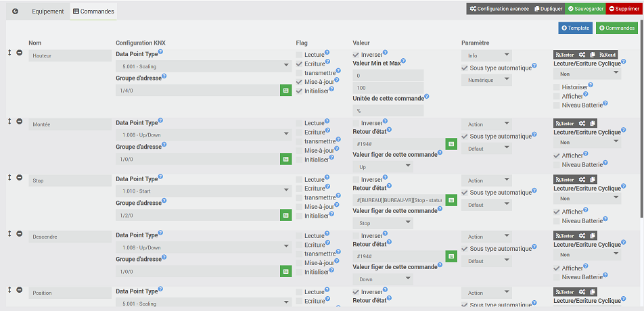The width and height of the screenshot is (644, 311).
Task: Click the blue Template button
Action: click(x=576, y=28)
